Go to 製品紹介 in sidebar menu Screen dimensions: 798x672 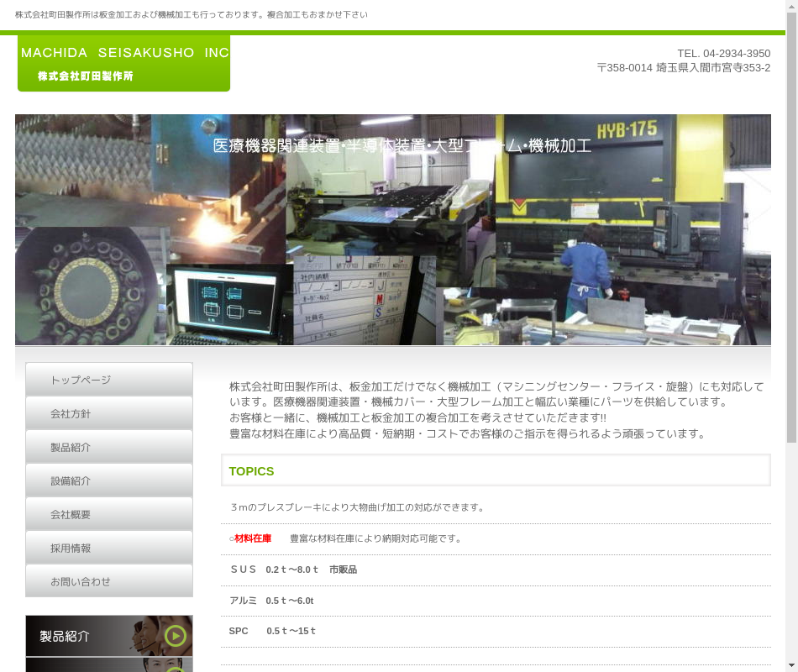pyautogui.click(x=109, y=447)
